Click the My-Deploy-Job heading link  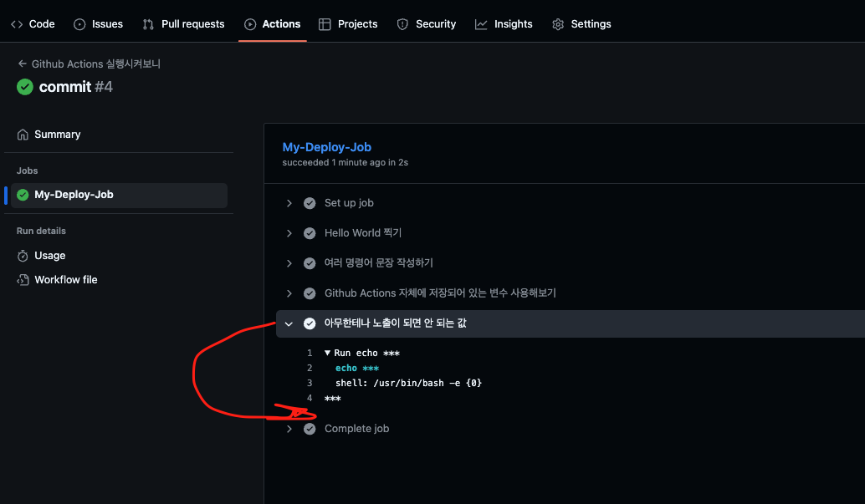tap(326, 147)
